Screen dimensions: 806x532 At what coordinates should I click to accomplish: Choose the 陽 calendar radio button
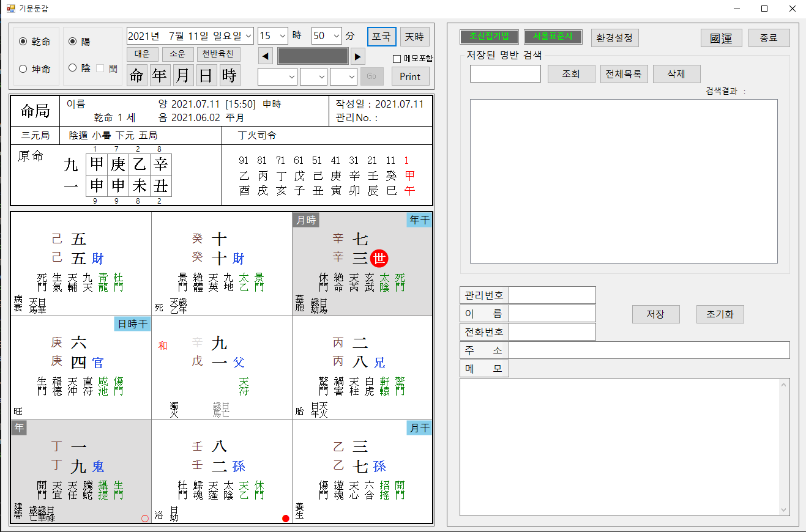coord(79,42)
